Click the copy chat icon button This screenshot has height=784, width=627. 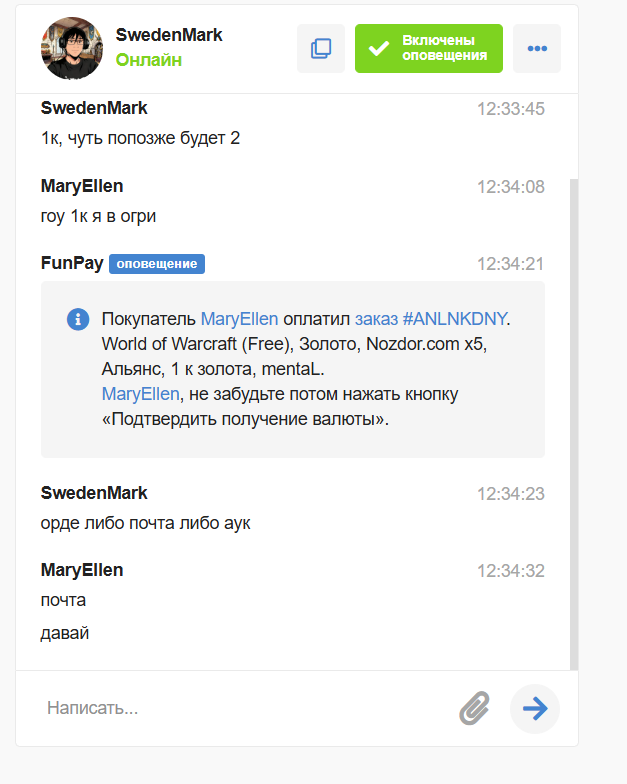point(320,48)
